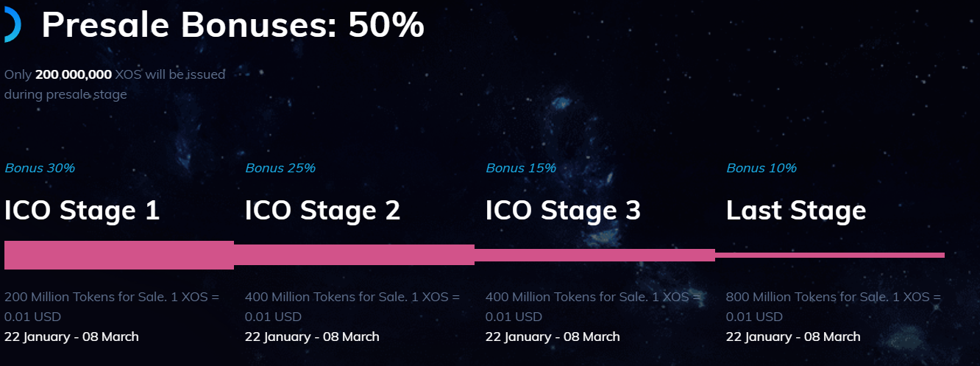Select the Bonus 30% label
The width and height of the screenshot is (980, 366).
click(40, 168)
